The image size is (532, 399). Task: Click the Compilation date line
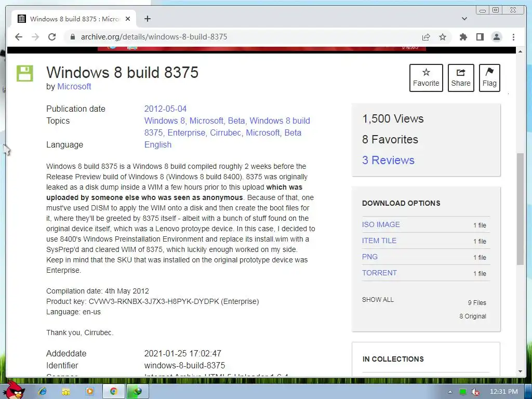coord(97,291)
